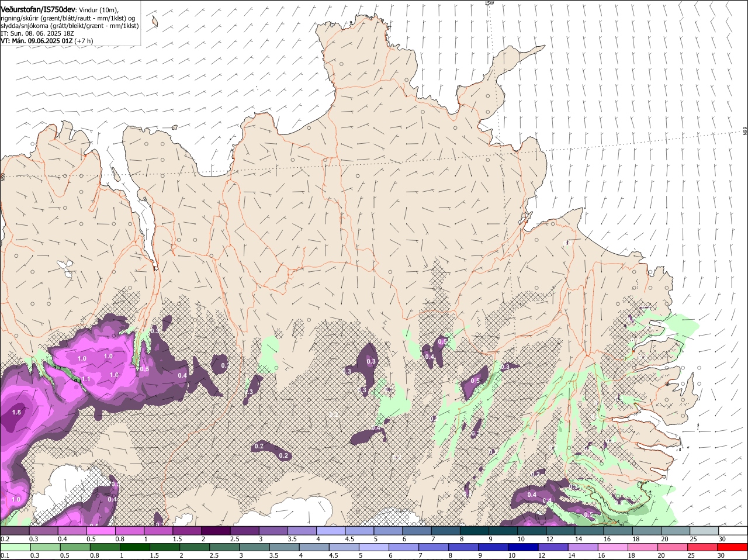The image size is (748, 560).
Task: Click the 'N99' label on the left edge
Action: point(2,176)
